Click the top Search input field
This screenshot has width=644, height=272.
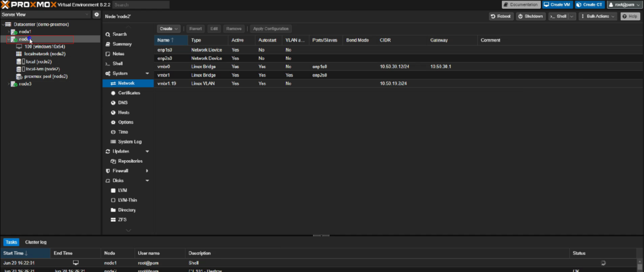(141, 4)
